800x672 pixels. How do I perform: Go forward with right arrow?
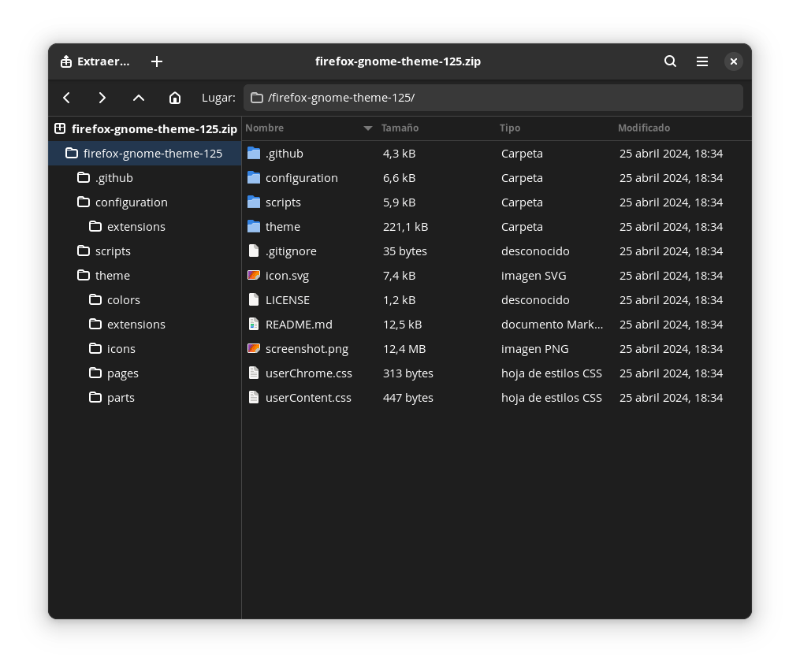coord(102,98)
